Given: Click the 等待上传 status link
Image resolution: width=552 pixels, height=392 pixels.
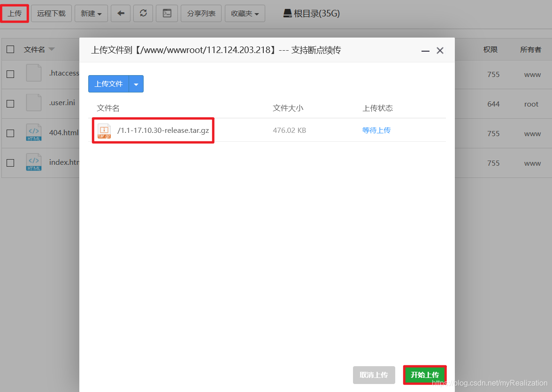Looking at the screenshot, I should (376, 131).
